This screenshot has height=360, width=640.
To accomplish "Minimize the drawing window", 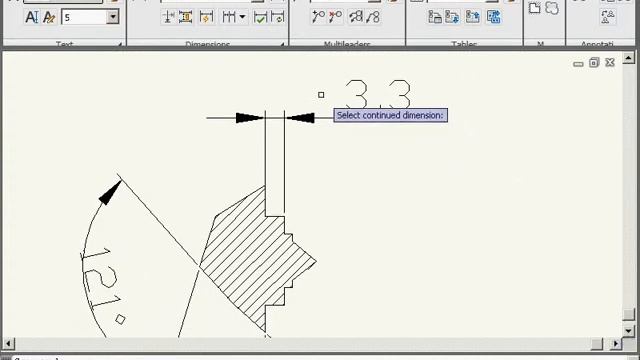I will [x=578, y=64].
